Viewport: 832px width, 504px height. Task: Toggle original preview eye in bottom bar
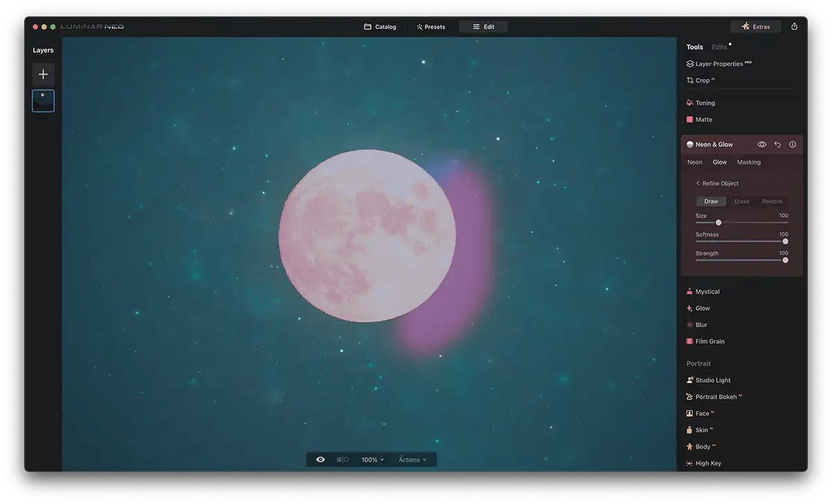[x=320, y=460]
